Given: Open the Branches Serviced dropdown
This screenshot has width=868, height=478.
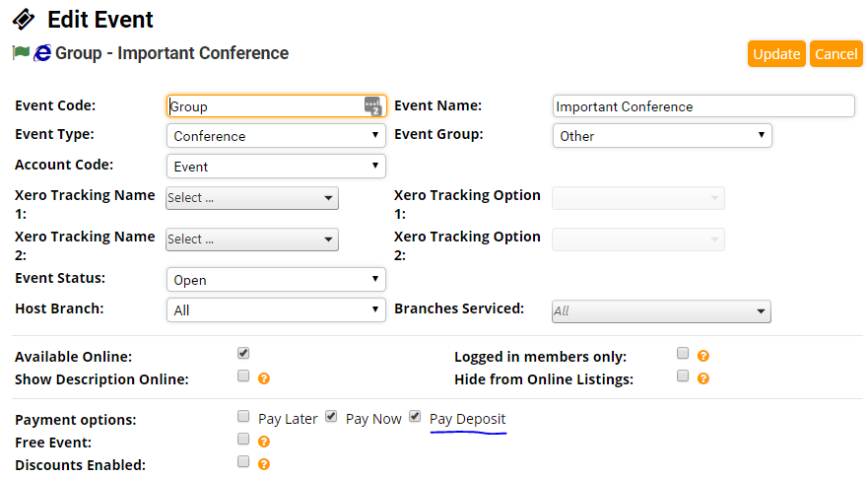Looking at the screenshot, I should click(x=661, y=311).
